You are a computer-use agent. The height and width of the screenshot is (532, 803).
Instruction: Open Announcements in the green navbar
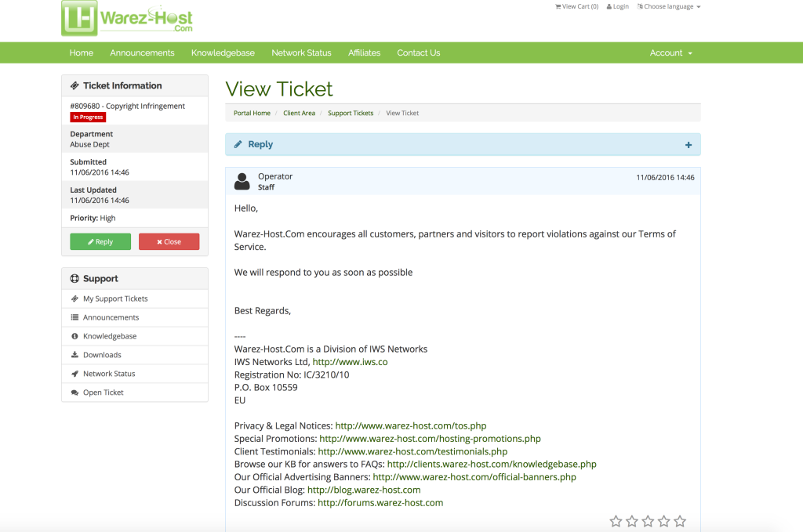[x=142, y=52]
